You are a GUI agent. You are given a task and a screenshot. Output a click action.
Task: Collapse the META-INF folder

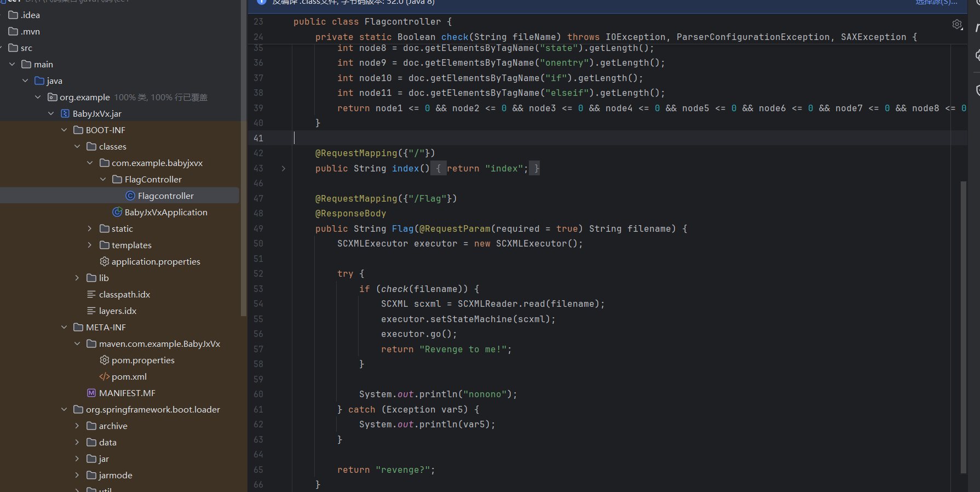tap(64, 327)
